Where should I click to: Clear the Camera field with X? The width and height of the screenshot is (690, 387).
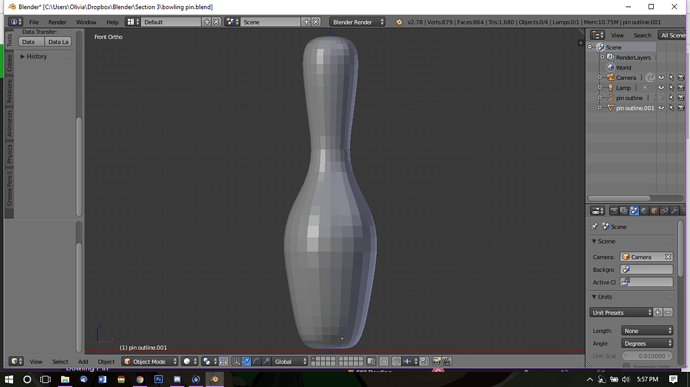pos(668,257)
